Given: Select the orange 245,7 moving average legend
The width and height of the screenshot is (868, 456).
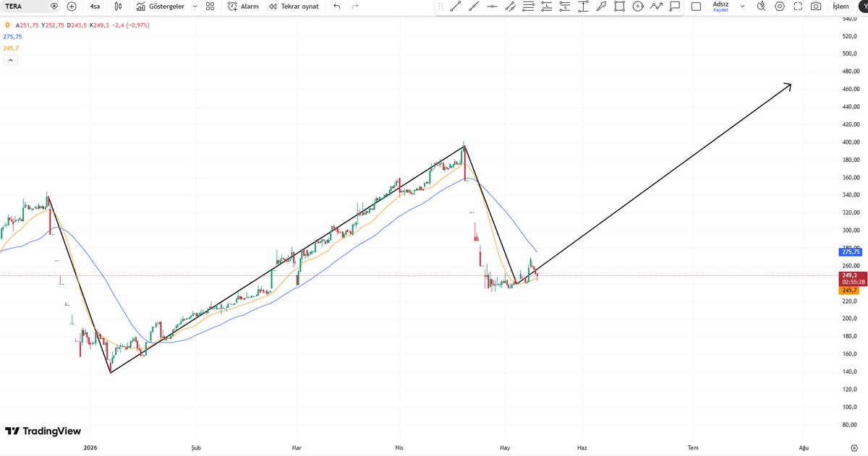Looking at the screenshot, I should pos(11,48).
